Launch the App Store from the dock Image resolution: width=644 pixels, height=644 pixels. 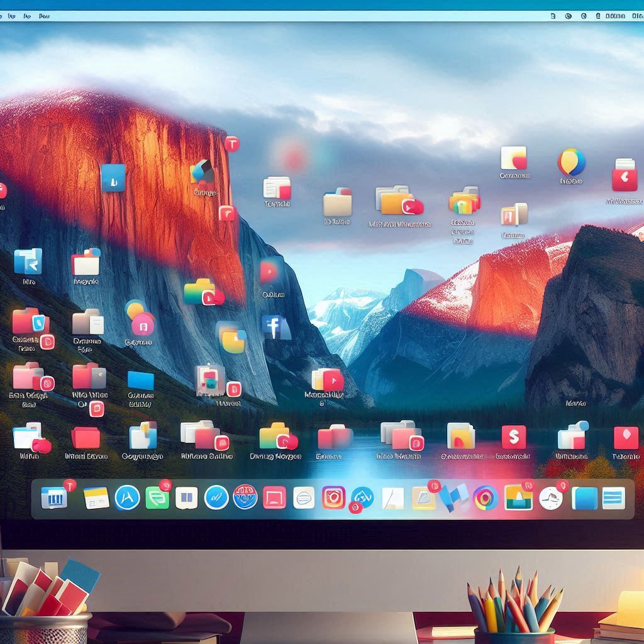(x=127, y=498)
